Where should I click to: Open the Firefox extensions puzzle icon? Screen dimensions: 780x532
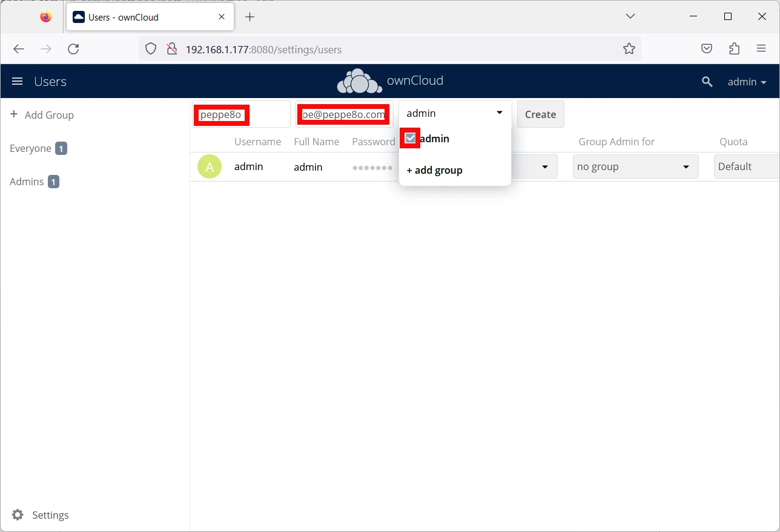point(734,49)
